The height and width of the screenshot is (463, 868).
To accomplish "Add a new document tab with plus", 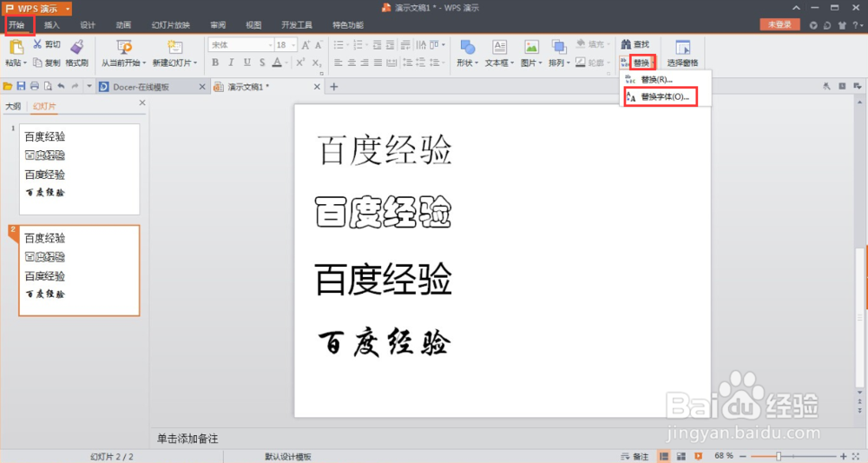I will point(334,86).
